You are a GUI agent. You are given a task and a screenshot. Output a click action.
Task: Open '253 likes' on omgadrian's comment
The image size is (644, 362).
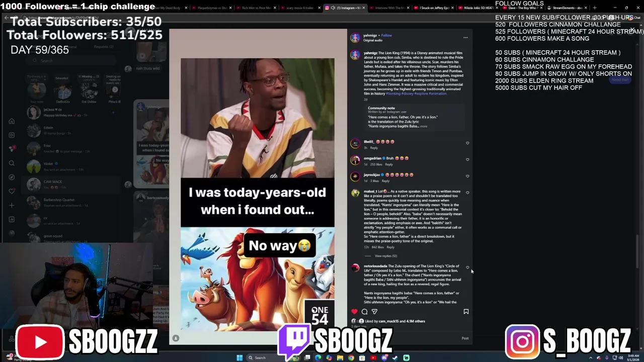click(x=376, y=164)
